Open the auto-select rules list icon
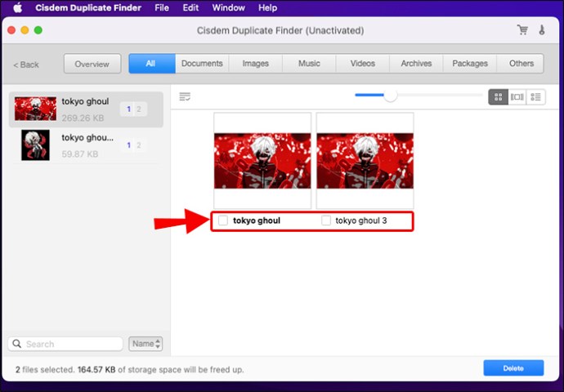 (x=185, y=96)
